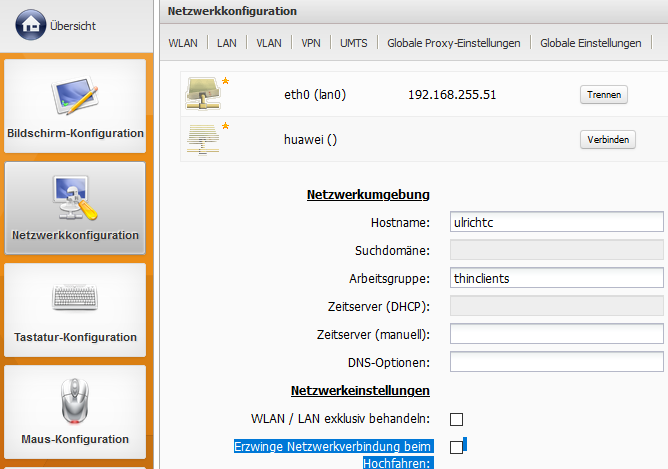Open Tastatur-Konfiguration keyboard icon

coord(75,299)
